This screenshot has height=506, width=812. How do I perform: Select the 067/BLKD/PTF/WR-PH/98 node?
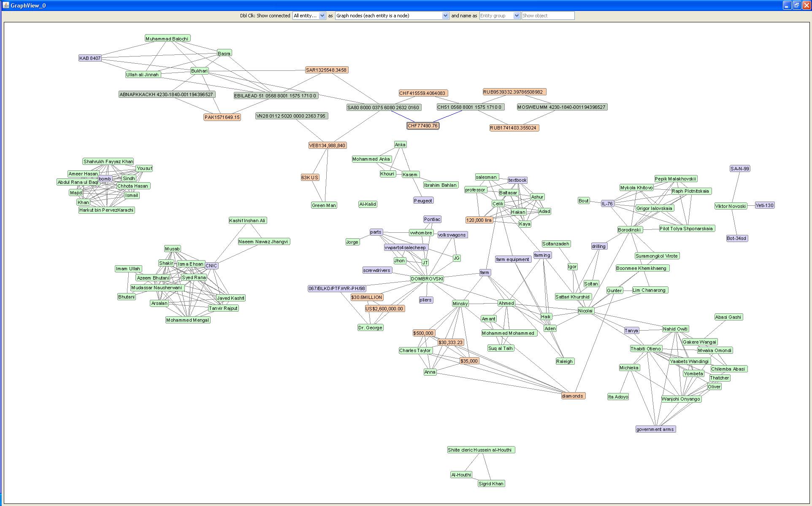coord(337,288)
